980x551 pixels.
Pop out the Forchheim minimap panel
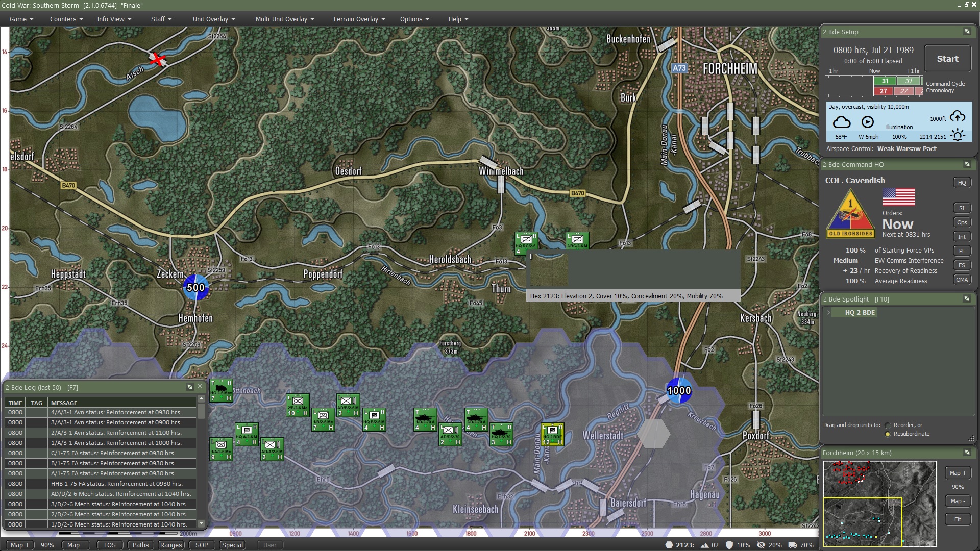[967, 453]
